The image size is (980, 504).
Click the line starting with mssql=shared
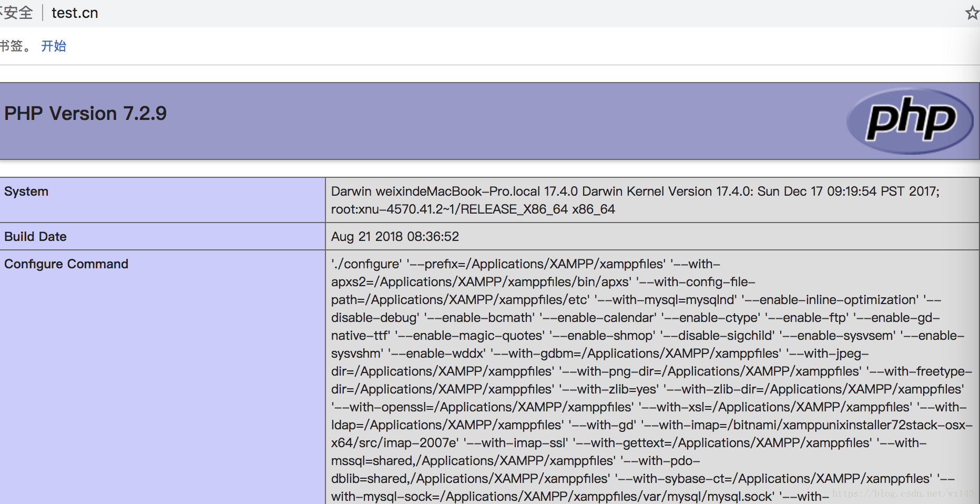(x=516, y=461)
